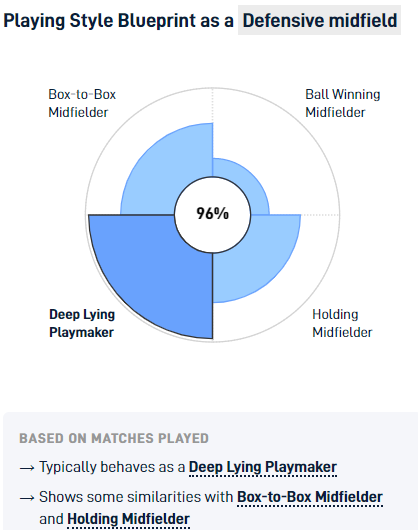Click the BASED ON MATCHES PLAYED heading
The height and width of the screenshot is (530, 418).
coord(114,438)
